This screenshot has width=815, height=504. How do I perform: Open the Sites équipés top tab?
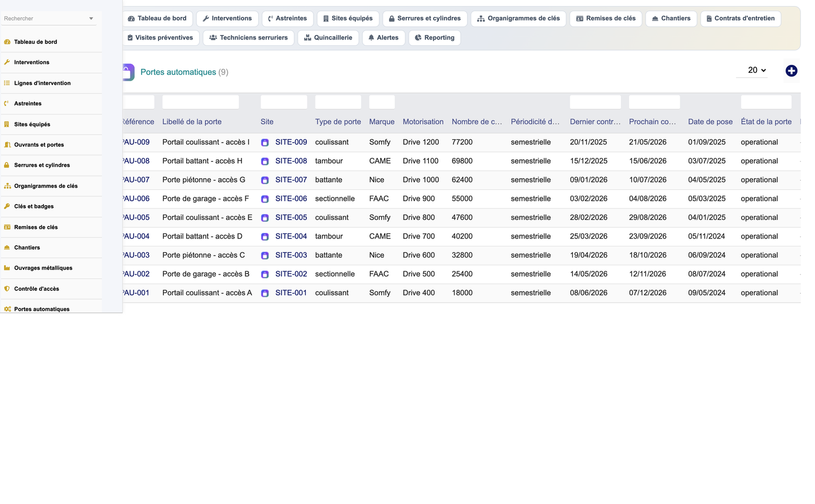click(x=348, y=19)
